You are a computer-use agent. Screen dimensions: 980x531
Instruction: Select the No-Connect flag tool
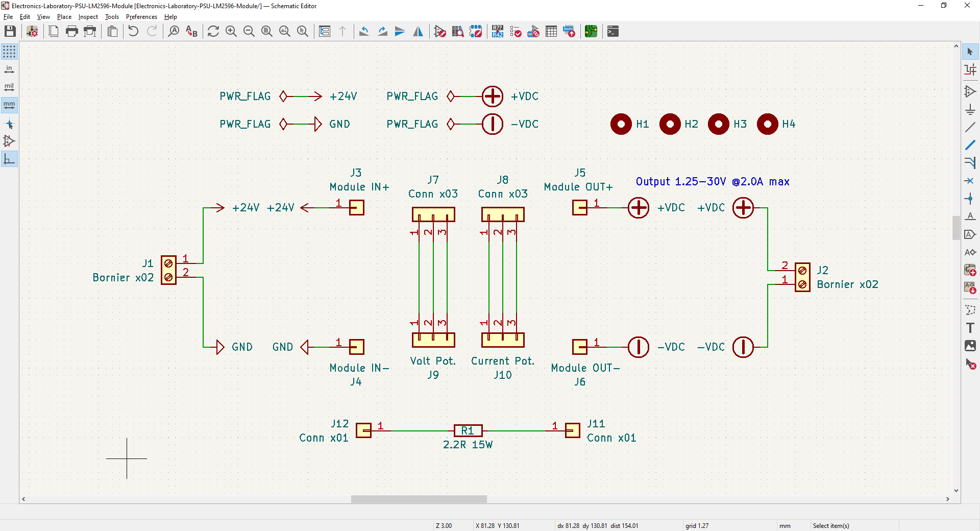coord(970,181)
